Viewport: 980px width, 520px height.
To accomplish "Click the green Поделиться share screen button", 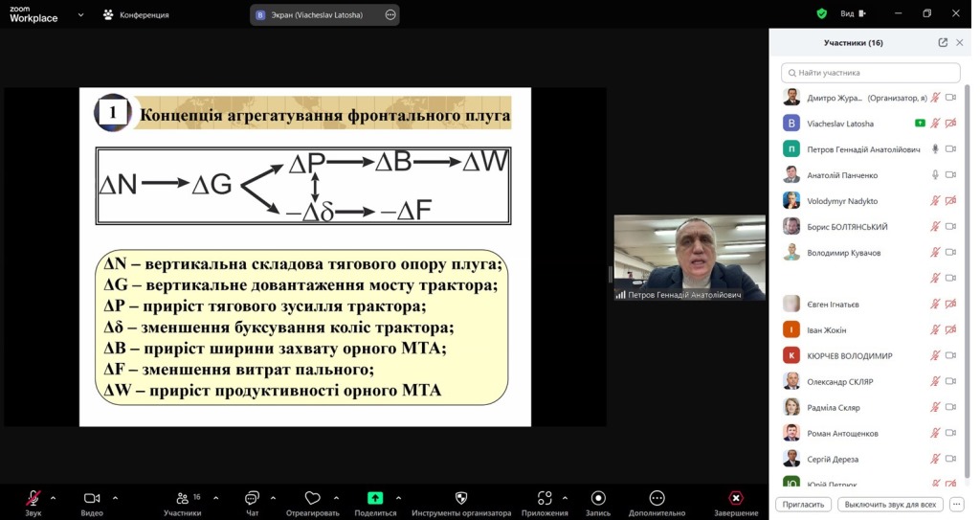I will click(375, 503).
